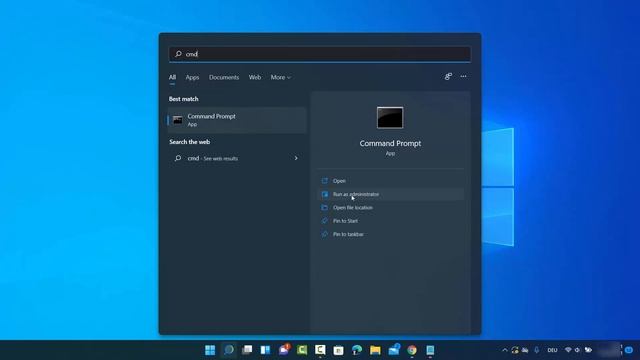
Task: Show hidden tray icons chevron
Action: coord(505,350)
